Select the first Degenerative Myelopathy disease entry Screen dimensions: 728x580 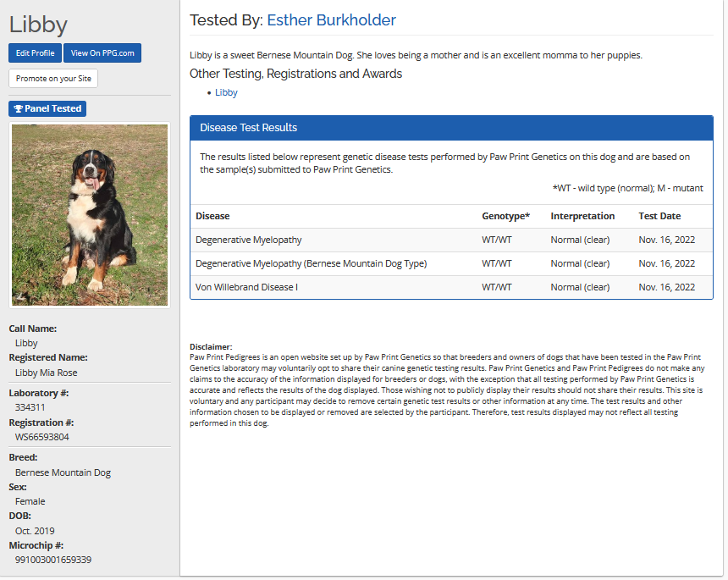(249, 240)
